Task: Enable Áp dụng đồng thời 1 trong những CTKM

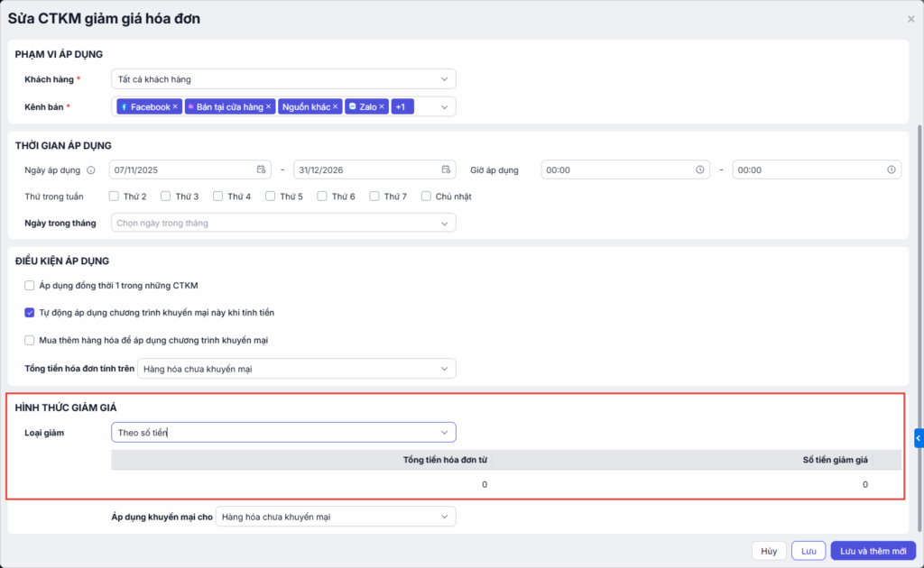Action: pyautogui.click(x=30, y=286)
